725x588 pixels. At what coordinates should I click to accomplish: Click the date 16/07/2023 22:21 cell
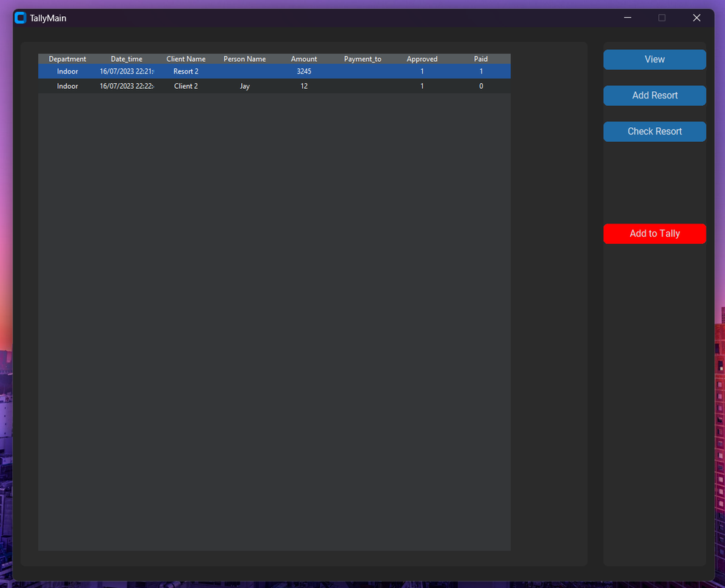[126, 71]
